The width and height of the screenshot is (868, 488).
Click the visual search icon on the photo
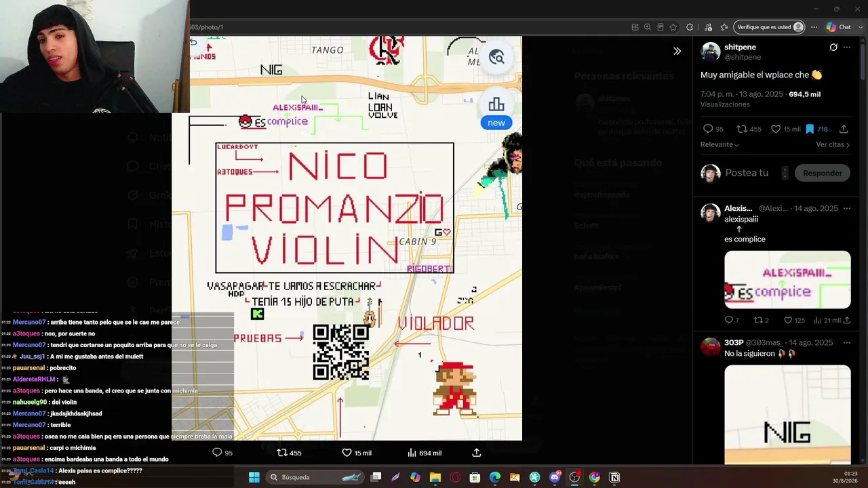(x=497, y=58)
